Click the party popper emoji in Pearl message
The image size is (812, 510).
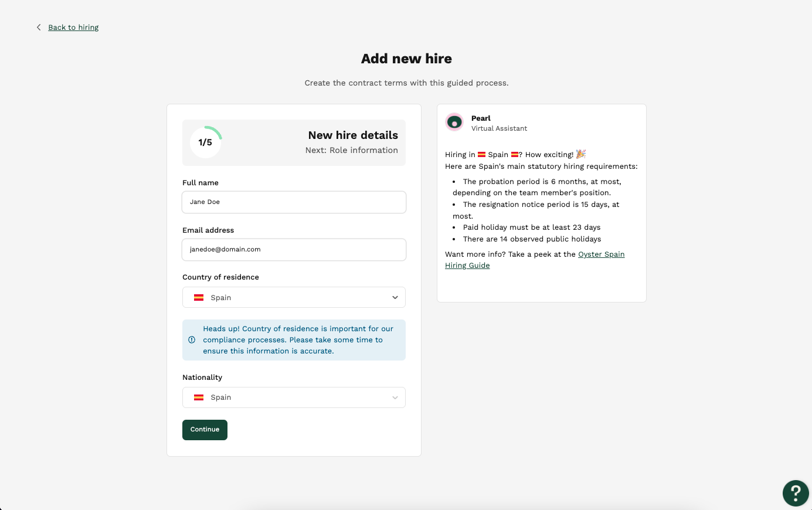coord(581,154)
